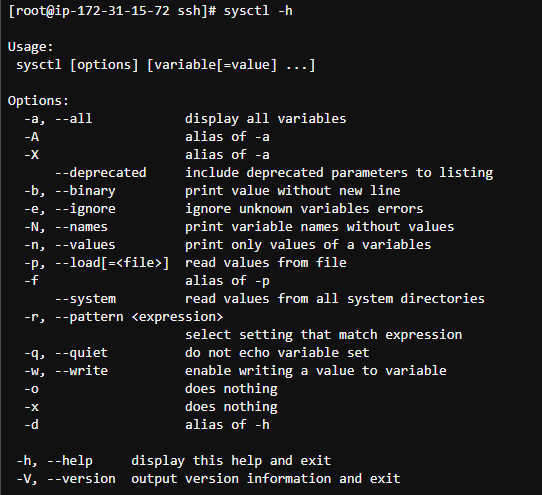Click the '[root@ip-172-31-15-72 ssh]#' prompt
This screenshot has height=495, width=542.
click(112, 11)
